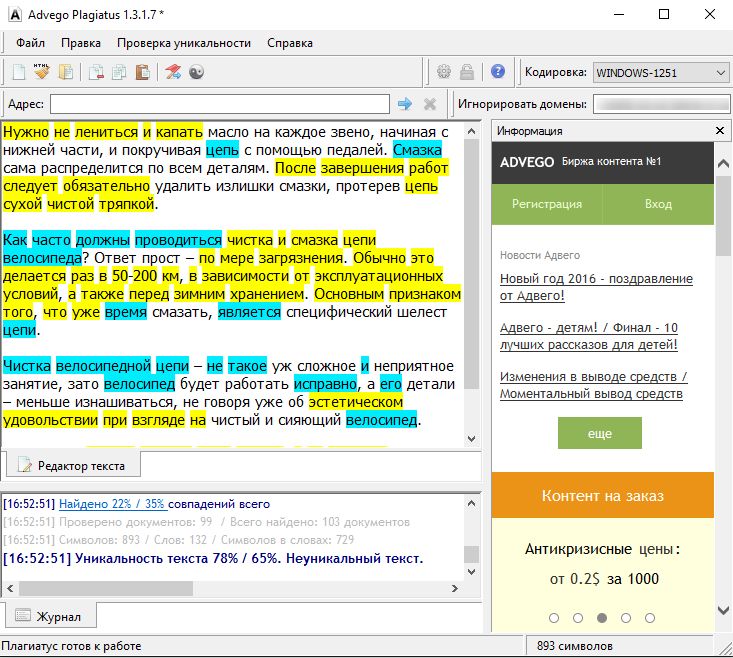The height and width of the screenshot is (658, 733).
Task: Click into the Адрес input field
Action: [220, 104]
